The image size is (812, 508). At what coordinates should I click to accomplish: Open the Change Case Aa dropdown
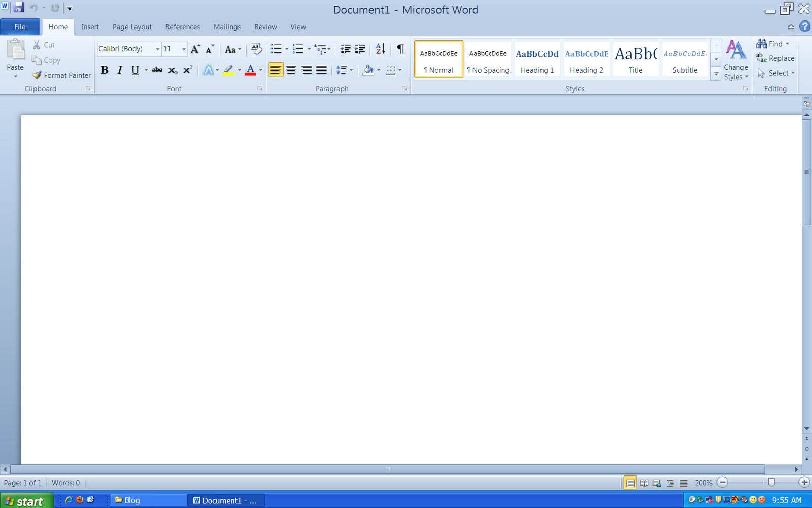pos(233,49)
